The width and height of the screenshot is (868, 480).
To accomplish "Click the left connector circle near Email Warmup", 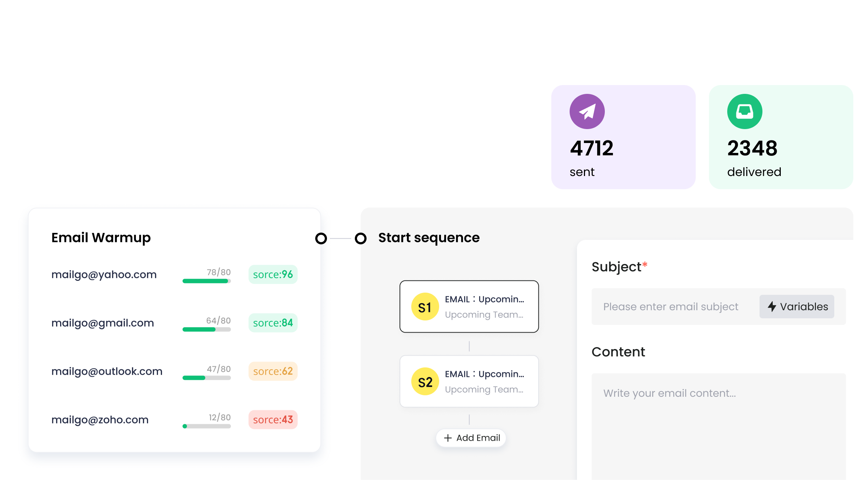I will (x=321, y=238).
